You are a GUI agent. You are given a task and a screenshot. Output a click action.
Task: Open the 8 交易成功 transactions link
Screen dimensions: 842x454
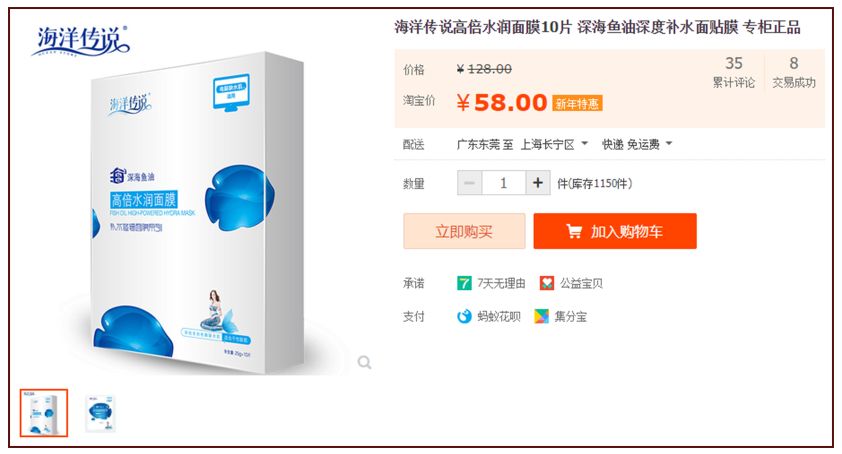tap(794, 72)
